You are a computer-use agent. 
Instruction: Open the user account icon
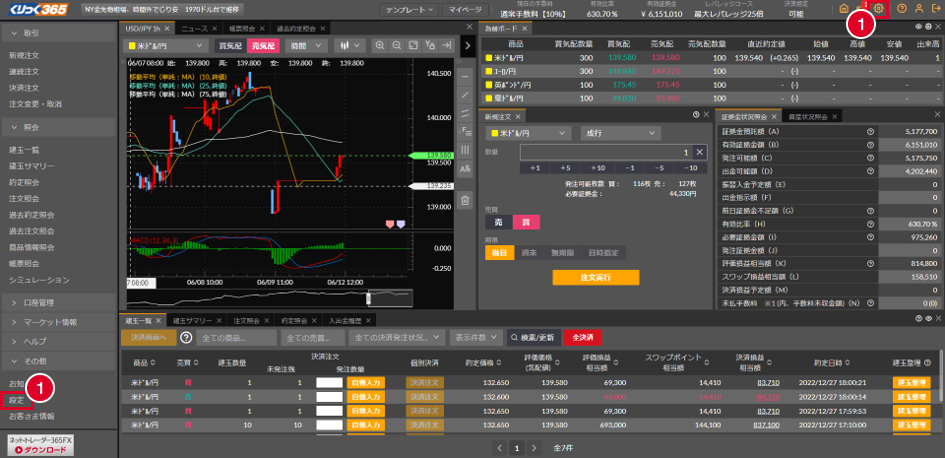[x=918, y=9]
